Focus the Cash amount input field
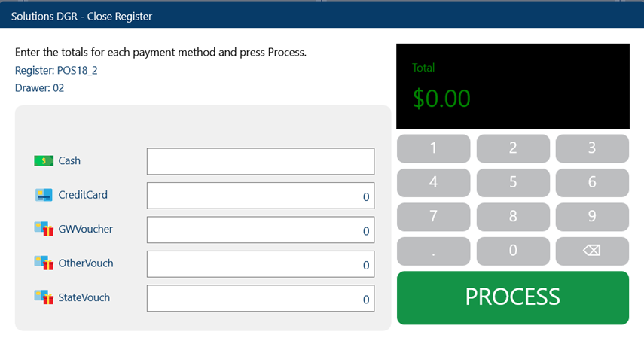Image resolution: width=644 pixels, height=344 pixels. 261,161
